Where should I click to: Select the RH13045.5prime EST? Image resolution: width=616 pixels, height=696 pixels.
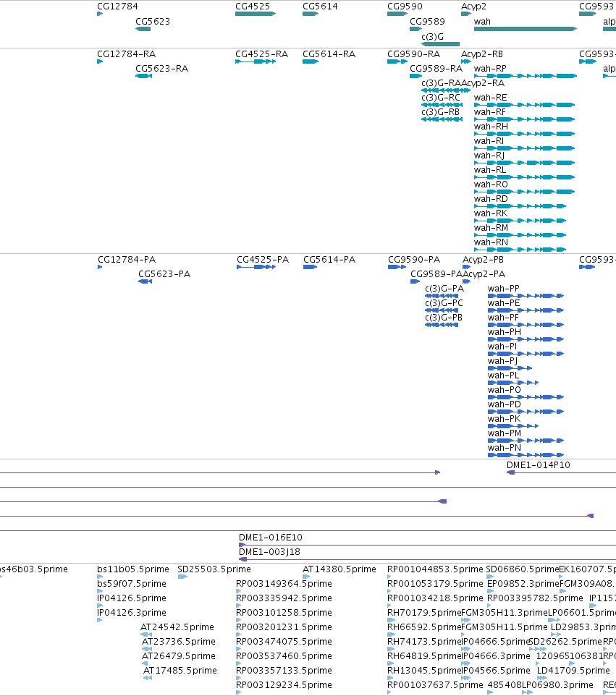(389, 678)
